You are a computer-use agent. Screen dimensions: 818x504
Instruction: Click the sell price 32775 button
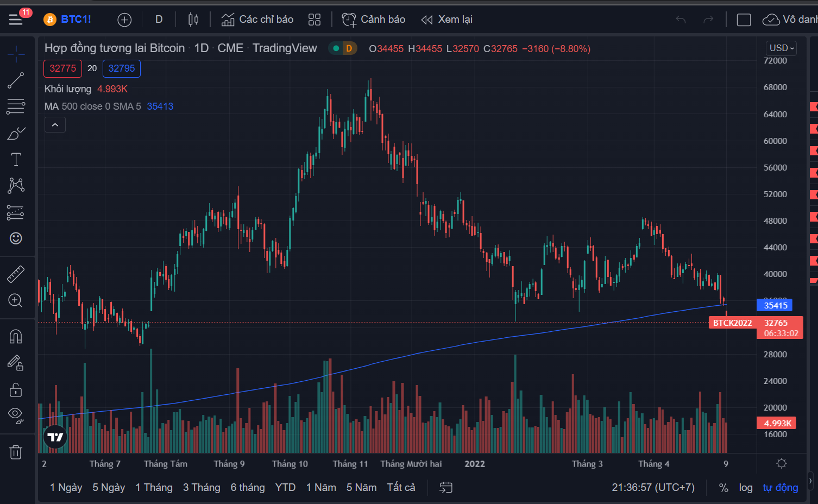[63, 68]
